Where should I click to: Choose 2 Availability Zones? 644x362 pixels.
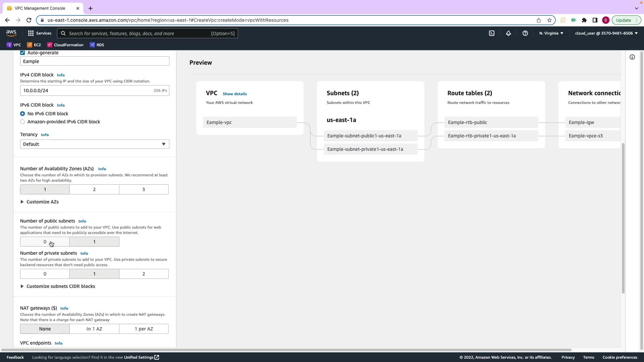tap(94, 189)
